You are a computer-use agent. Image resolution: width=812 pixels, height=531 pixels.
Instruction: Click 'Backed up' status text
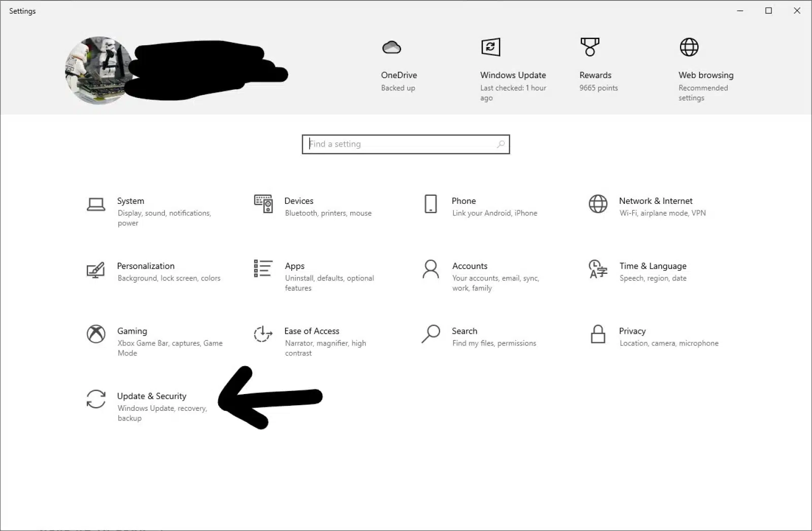pyautogui.click(x=398, y=88)
